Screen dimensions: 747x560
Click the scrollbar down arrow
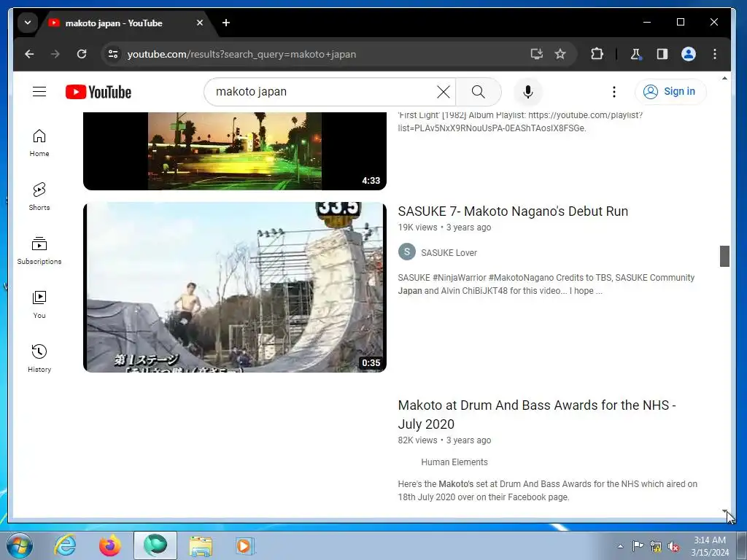coord(724,511)
